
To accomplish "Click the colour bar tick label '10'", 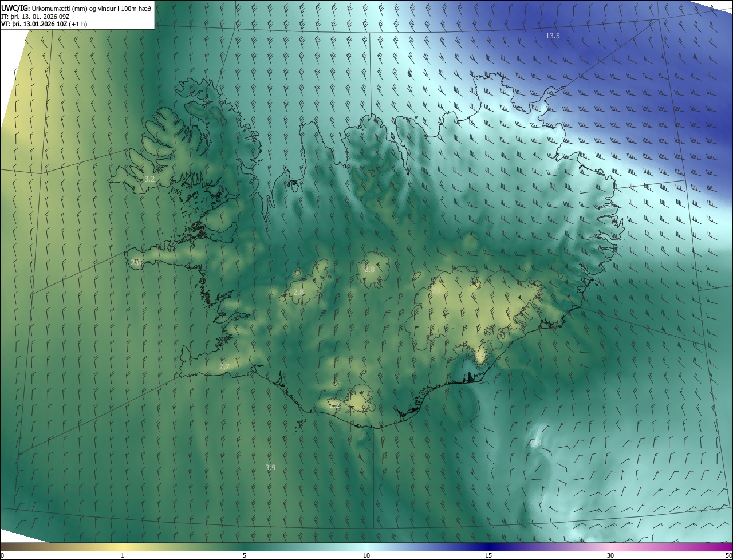I will pos(366,555).
